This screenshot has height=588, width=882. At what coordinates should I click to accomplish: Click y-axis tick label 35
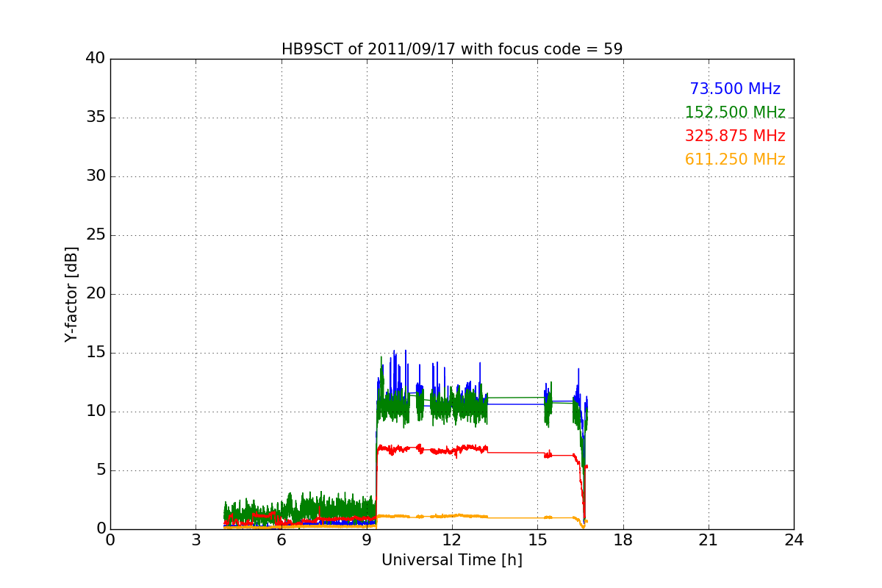pos(96,118)
